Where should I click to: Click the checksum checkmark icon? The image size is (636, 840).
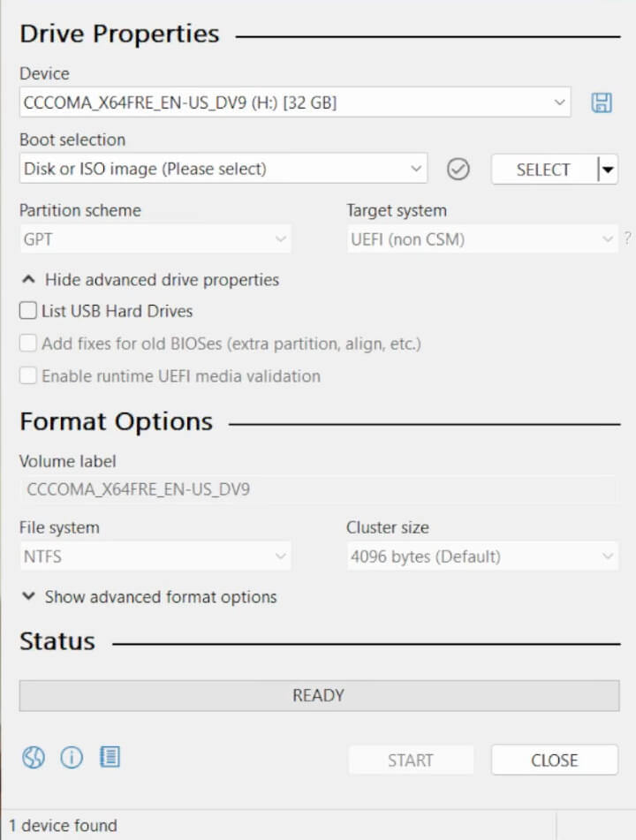458,169
